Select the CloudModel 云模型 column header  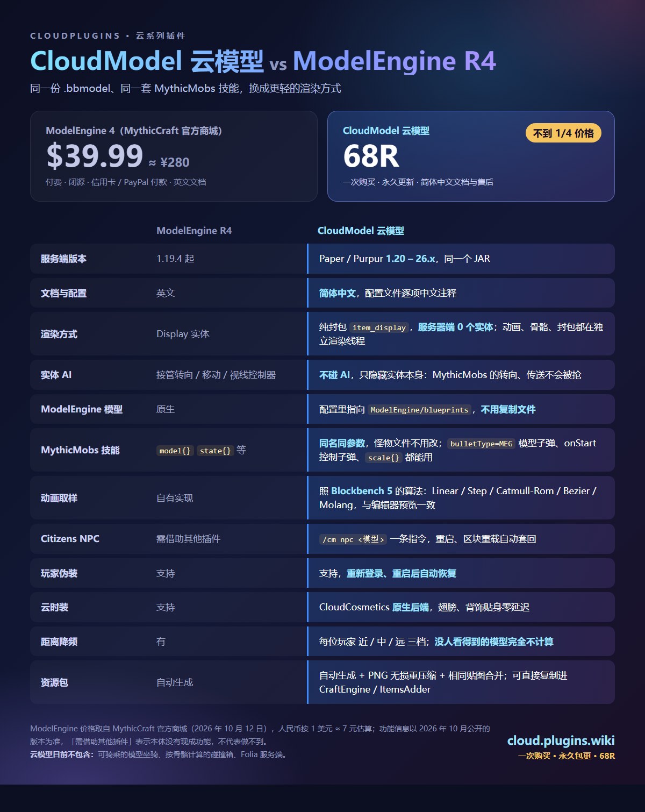(361, 231)
